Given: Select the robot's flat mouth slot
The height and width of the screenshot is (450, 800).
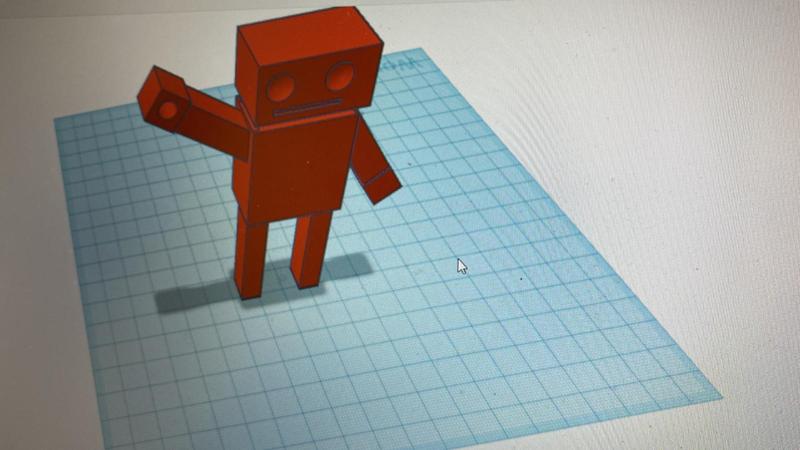Looking at the screenshot, I should pyautogui.click(x=307, y=108).
